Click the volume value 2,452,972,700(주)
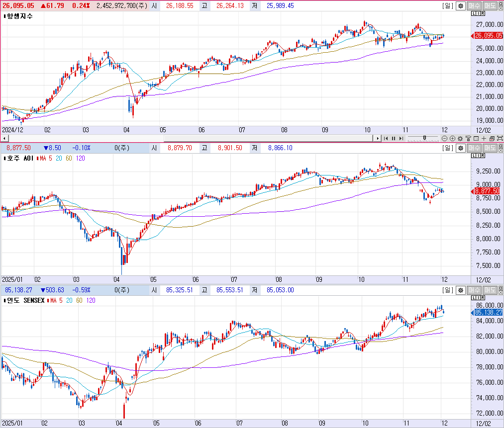 pos(122,6)
